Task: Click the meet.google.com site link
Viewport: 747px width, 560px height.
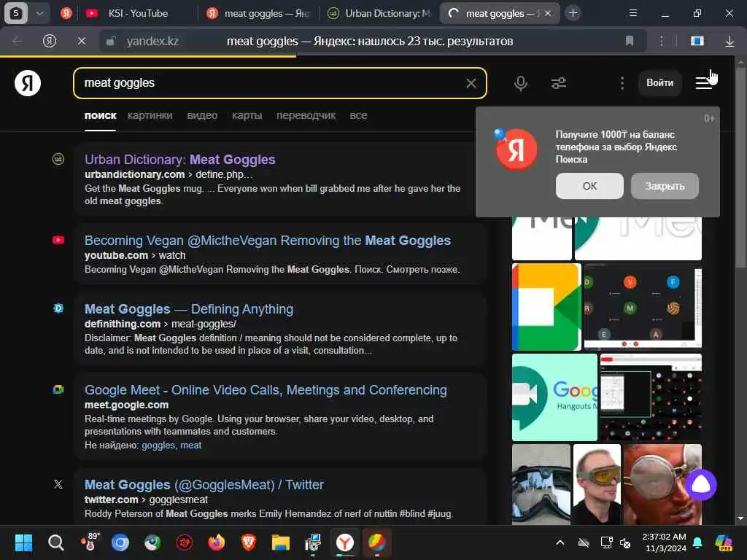Action: [x=126, y=405]
